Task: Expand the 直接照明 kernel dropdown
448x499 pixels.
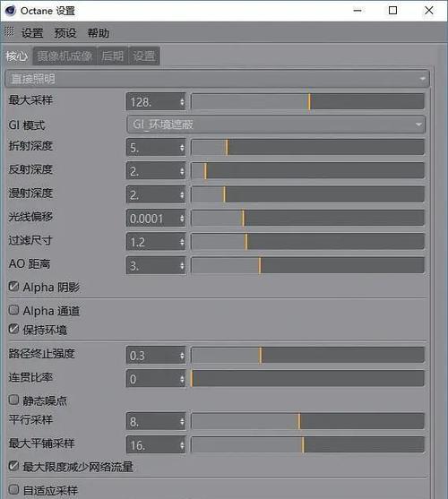Action: tap(218, 79)
